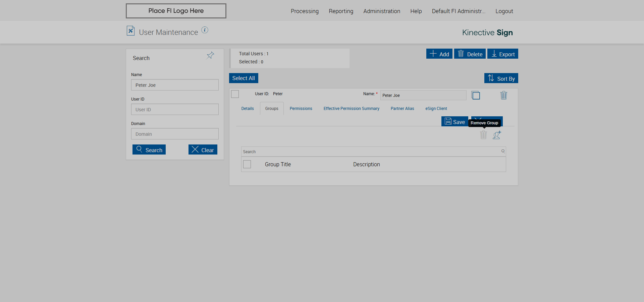The image size is (644, 302).
Task: Open the Permissions tab
Action: coord(301,109)
